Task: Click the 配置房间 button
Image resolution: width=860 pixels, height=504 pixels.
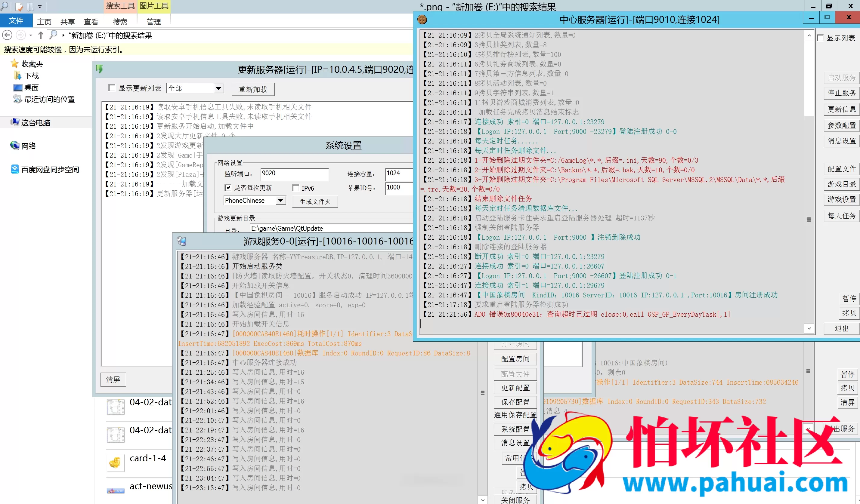Action: (x=515, y=359)
